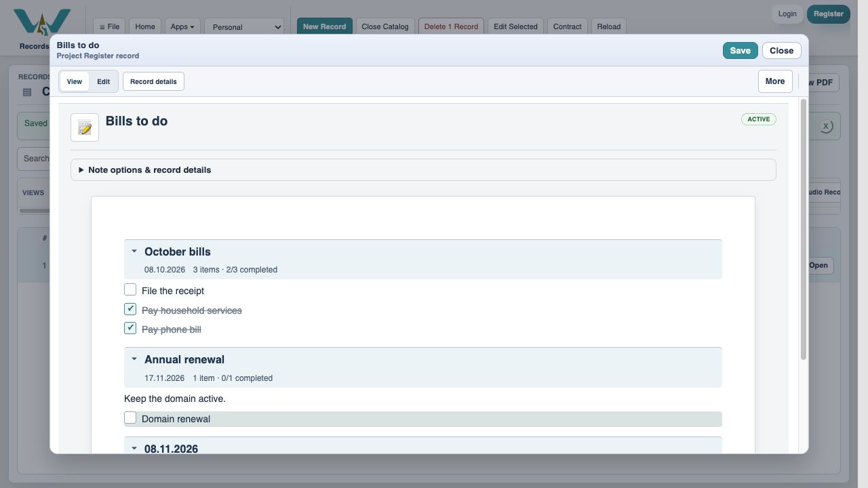The width and height of the screenshot is (868, 488).
Task: Save the Bills to do record
Action: coord(740,50)
